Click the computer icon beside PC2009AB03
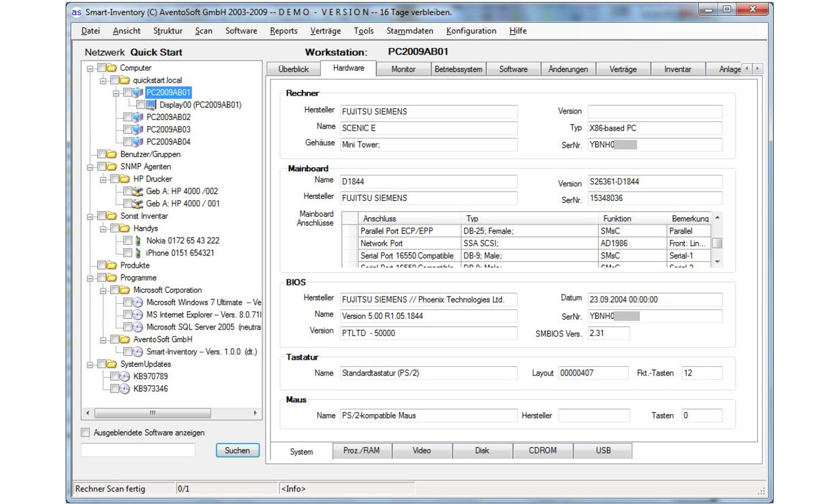 click(x=138, y=129)
